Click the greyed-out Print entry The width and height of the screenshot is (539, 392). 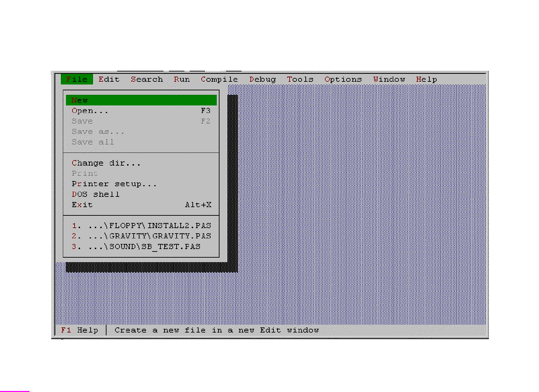141,173
